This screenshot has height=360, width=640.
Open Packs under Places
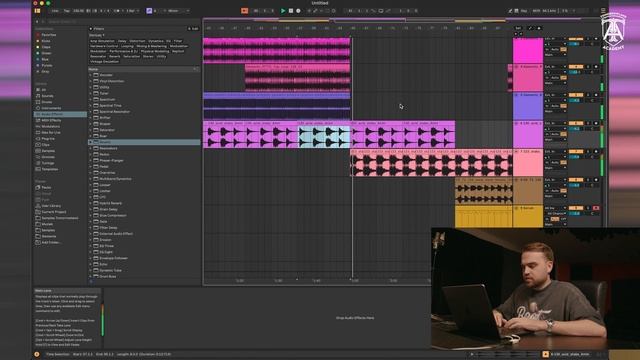click(46, 188)
